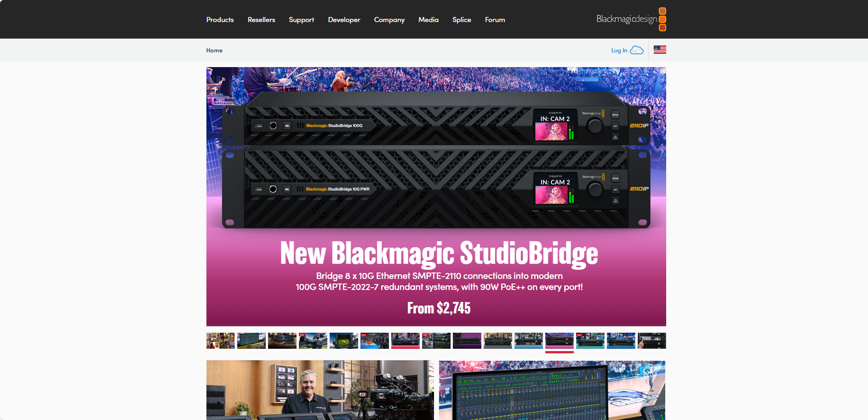
Task: Select the broadcast camera carousel thumbnail
Action: pyautogui.click(x=313, y=341)
